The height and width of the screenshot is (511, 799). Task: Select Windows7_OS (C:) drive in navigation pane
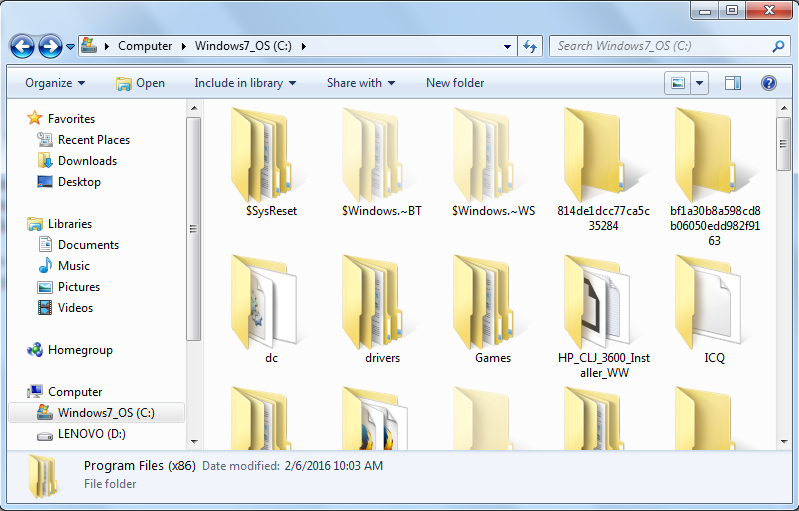click(x=97, y=413)
